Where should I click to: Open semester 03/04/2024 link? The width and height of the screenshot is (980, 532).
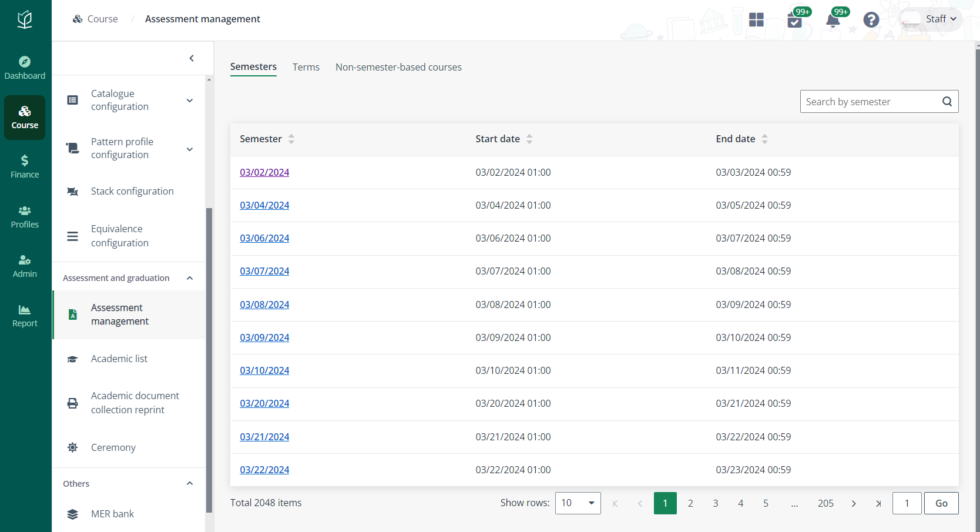264,205
